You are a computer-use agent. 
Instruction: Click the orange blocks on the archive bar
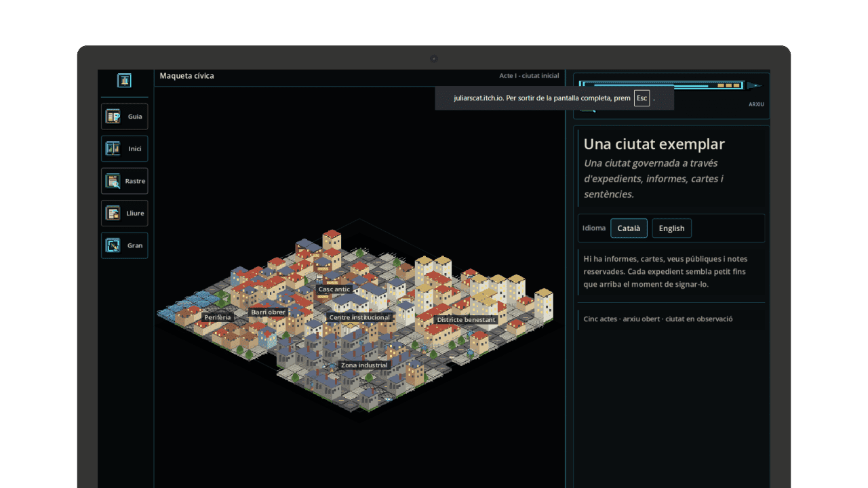pyautogui.click(x=729, y=85)
